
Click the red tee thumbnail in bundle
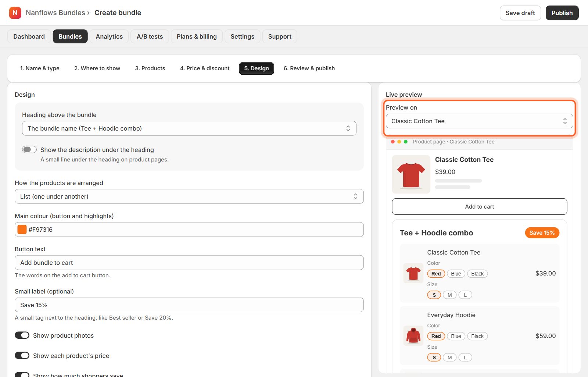pos(413,273)
